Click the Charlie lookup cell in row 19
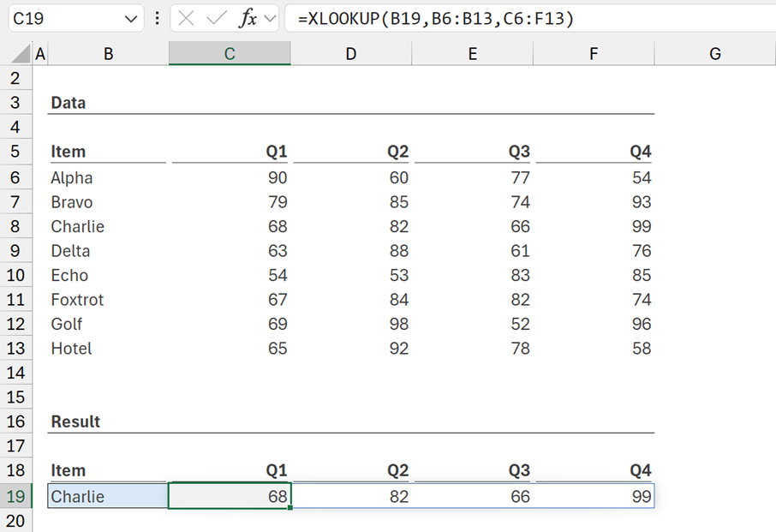Screen dimensions: 776x532 pos(107,497)
